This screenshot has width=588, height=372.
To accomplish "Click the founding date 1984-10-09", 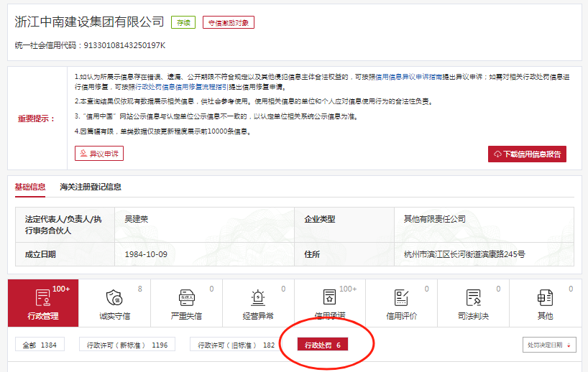I will pyautogui.click(x=146, y=254).
